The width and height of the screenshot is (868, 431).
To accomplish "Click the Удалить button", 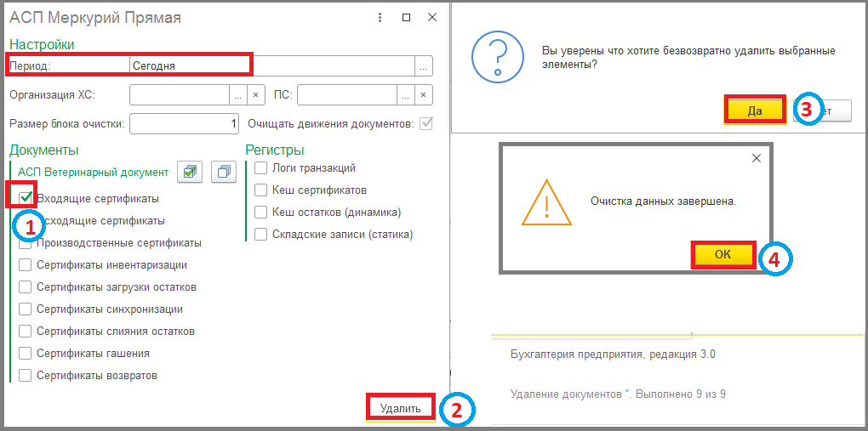I will 401,408.
